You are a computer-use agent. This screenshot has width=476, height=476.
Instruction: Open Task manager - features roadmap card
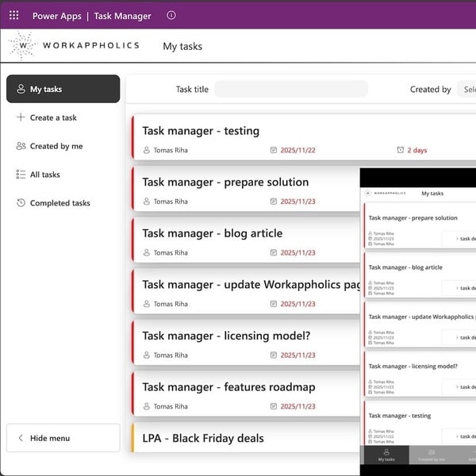[x=246, y=393]
